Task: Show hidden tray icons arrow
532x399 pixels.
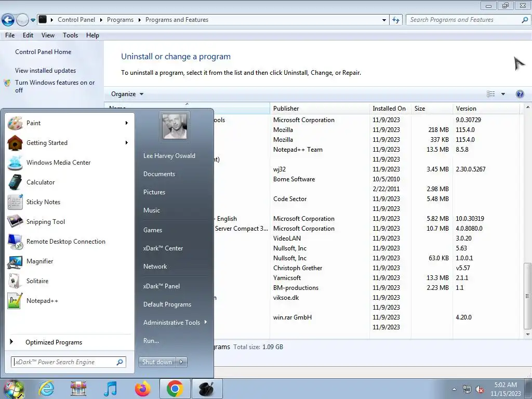Action: (x=454, y=389)
